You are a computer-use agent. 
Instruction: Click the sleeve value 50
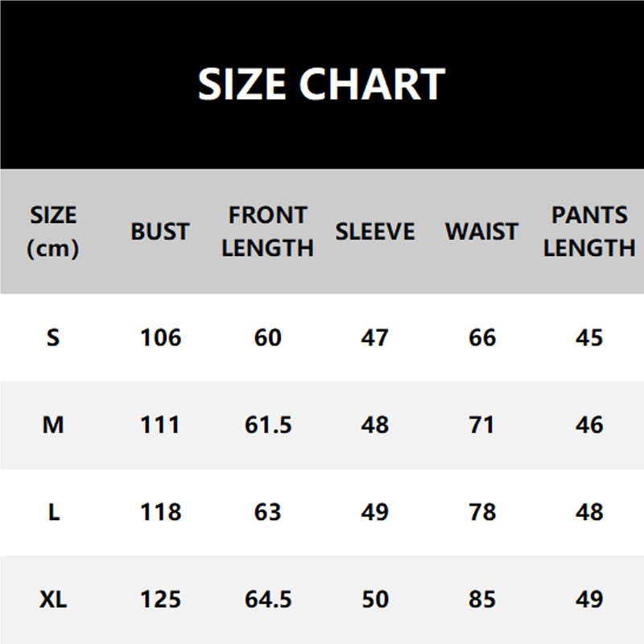coord(375,600)
